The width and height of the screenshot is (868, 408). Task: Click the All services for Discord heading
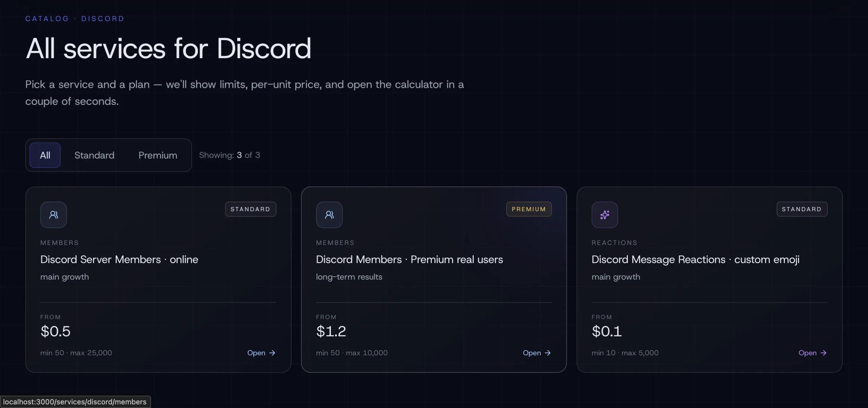click(x=168, y=48)
